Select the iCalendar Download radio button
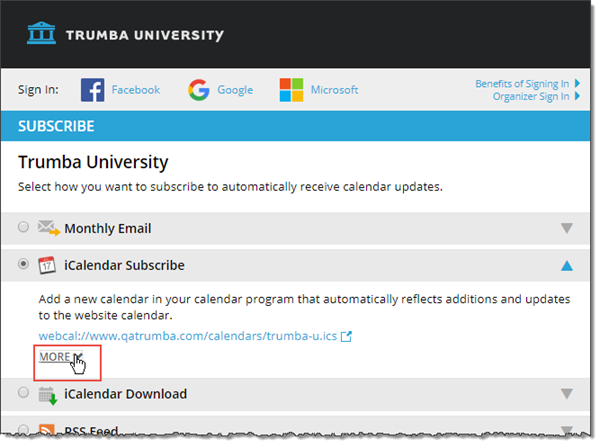This screenshot has width=600, height=448. pyautogui.click(x=23, y=393)
